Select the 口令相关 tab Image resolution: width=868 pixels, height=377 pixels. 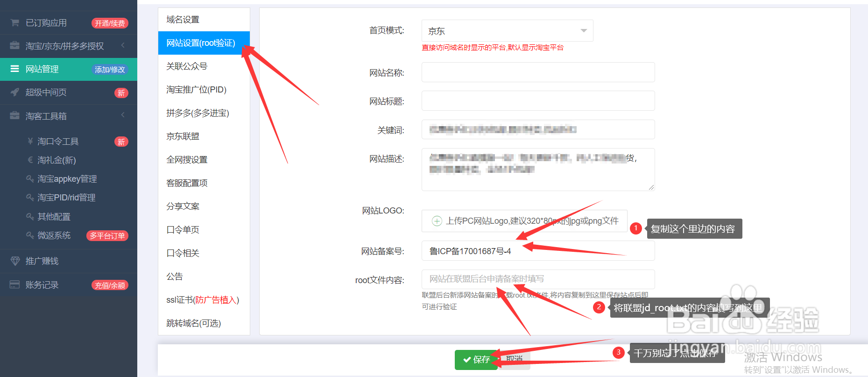pyautogui.click(x=204, y=253)
